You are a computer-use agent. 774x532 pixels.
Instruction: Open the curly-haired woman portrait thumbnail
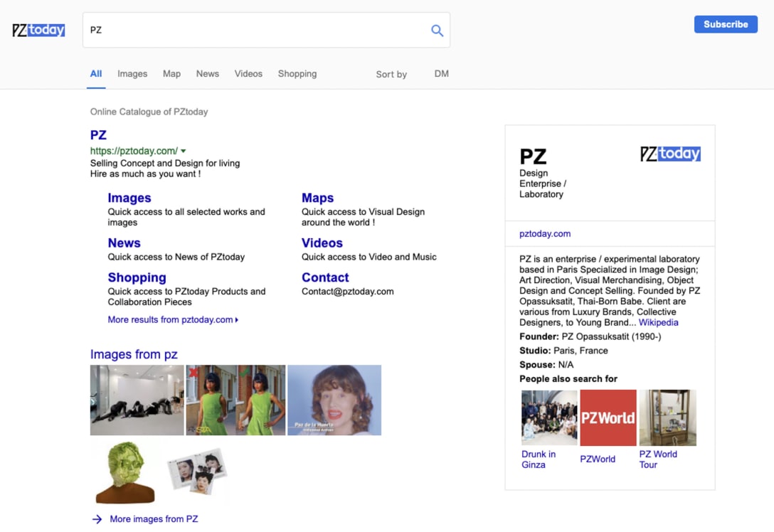(334, 400)
